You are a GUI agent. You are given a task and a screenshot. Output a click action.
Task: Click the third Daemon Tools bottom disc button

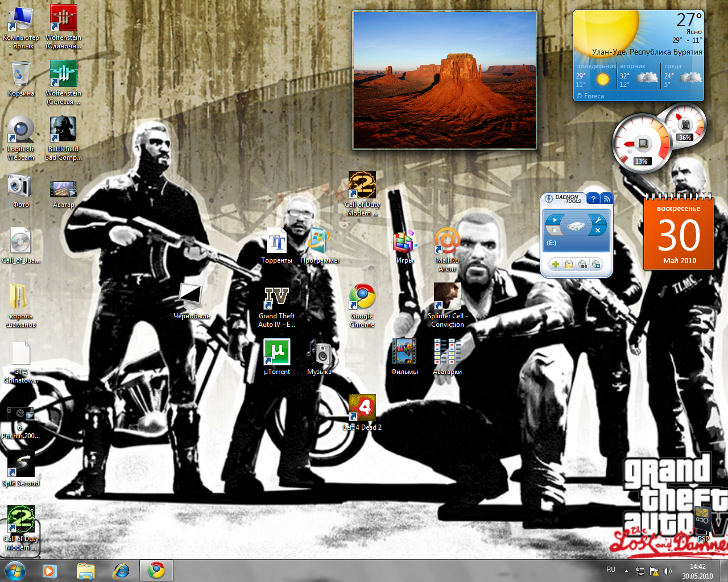tap(582, 264)
